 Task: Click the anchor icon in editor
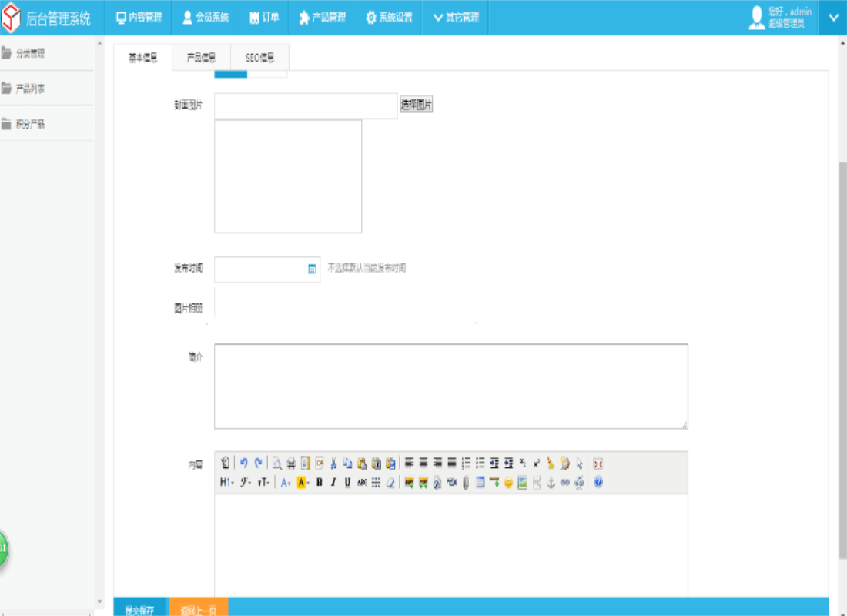click(x=551, y=483)
